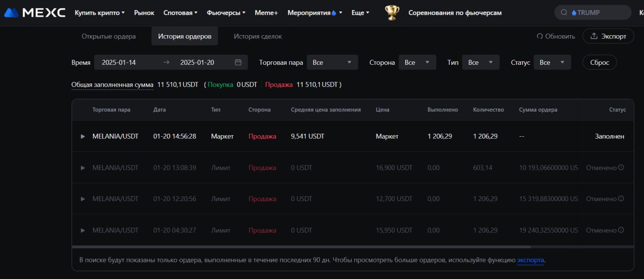Click the 19 240,32550000 order sum cell
This screenshot has width=644, height=279.
pyautogui.click(x=548, y=230)
